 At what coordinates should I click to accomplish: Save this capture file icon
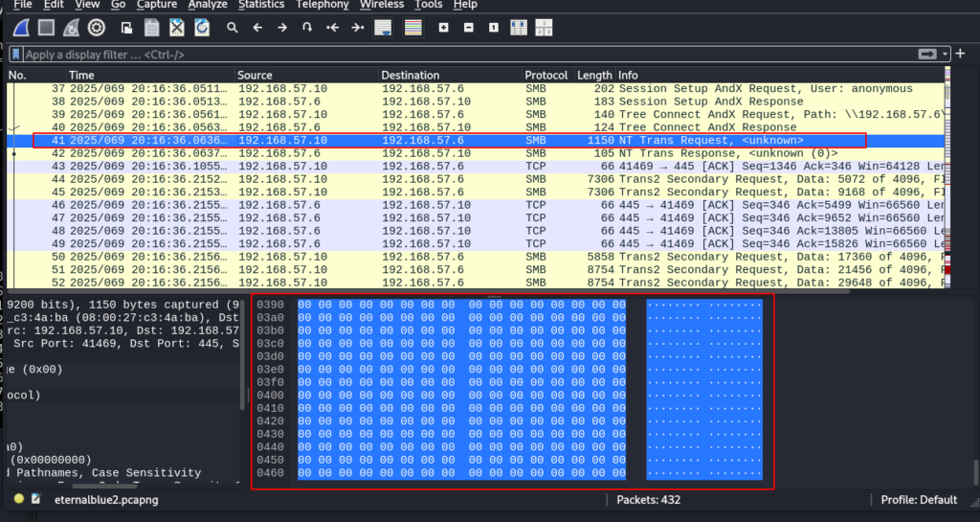151,28
